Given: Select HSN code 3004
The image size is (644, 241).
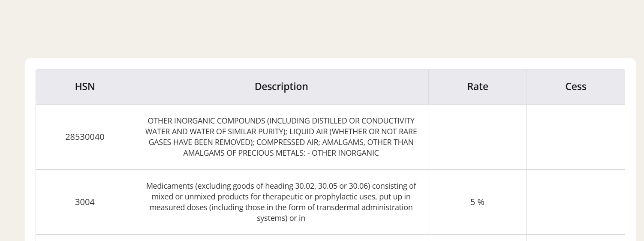Looking at the screenshot, I should point(85,202).
